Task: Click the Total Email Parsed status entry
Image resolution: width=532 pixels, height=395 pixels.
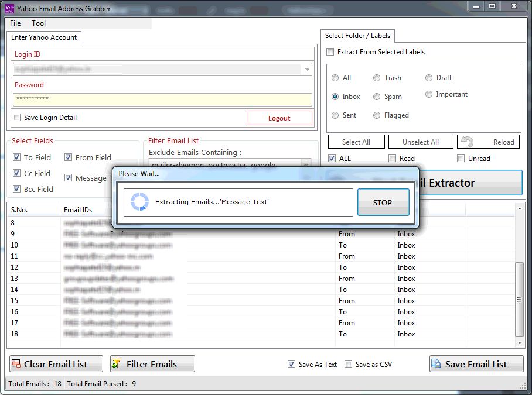Action: click(x=101, y=383)
